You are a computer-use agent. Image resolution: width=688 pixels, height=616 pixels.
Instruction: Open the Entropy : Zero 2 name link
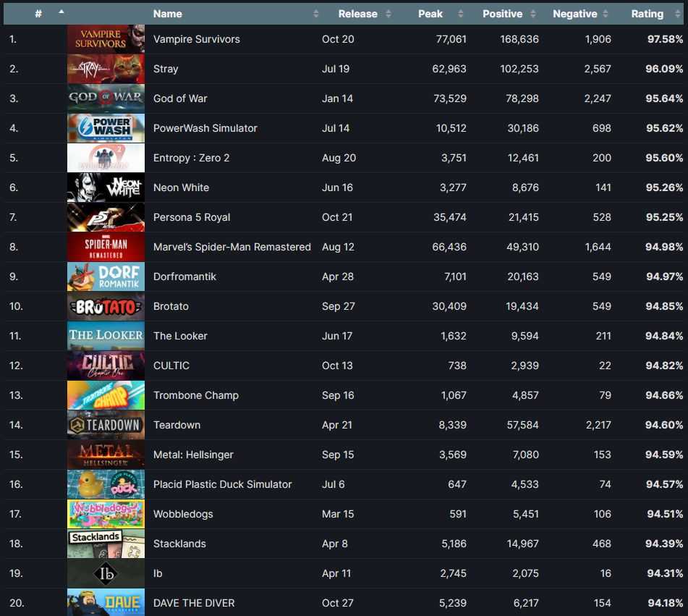tap(191, 158)
